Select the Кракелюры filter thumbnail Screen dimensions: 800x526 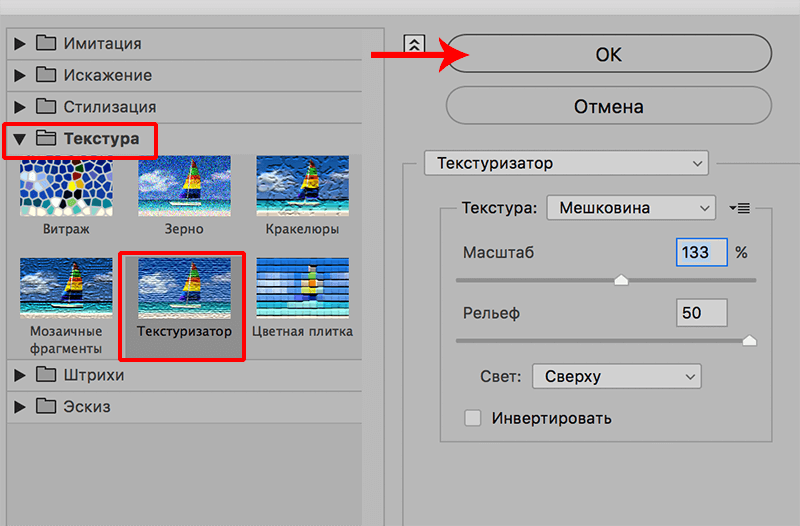(x=303, y=186)
